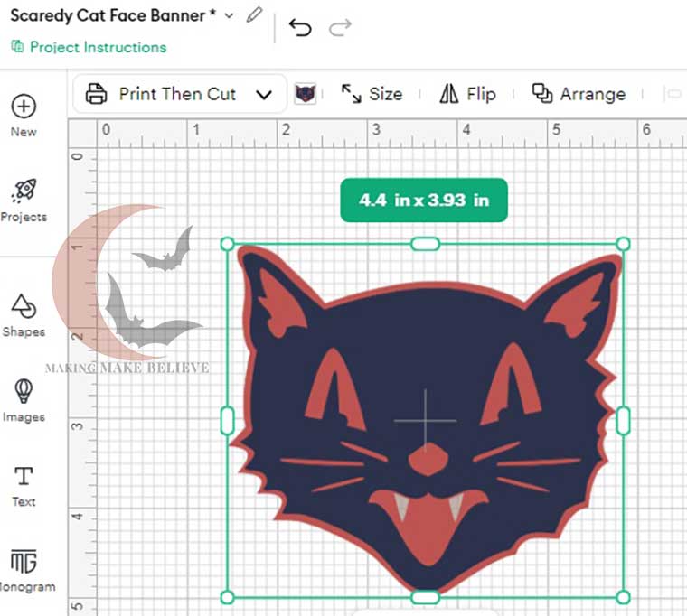Screen dimensions: 687x616
Task: Open the Projects rocket icon
Action: [x=24, y=191]
